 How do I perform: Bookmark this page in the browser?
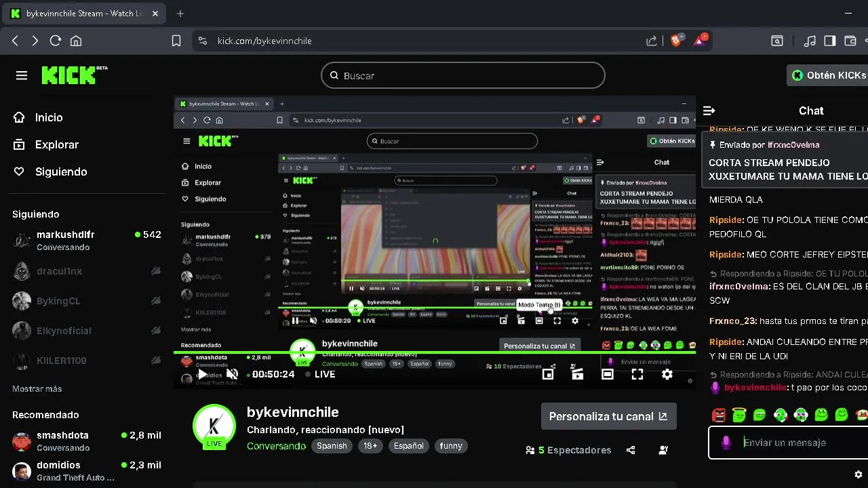[x=176, y=41]
